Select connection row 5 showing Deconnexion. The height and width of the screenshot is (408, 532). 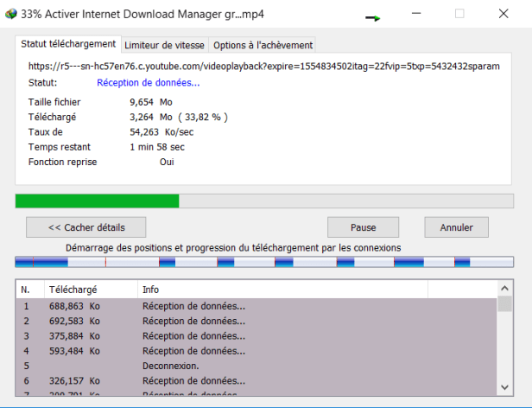(256, 366)
